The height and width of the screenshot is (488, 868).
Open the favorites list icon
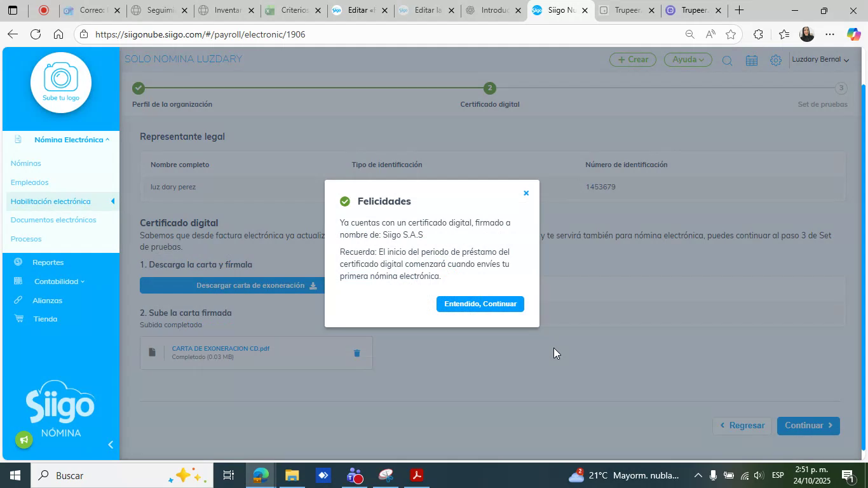[x=784, y=34]
